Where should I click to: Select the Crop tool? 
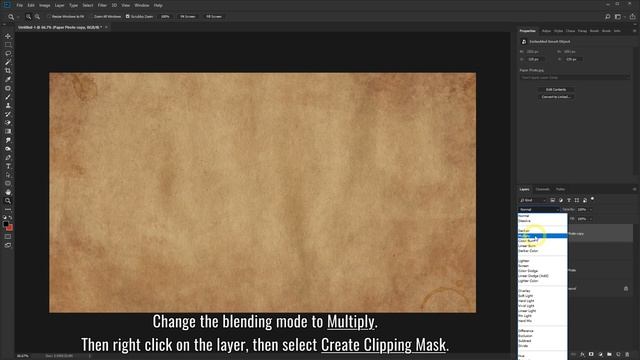[8, 71]
